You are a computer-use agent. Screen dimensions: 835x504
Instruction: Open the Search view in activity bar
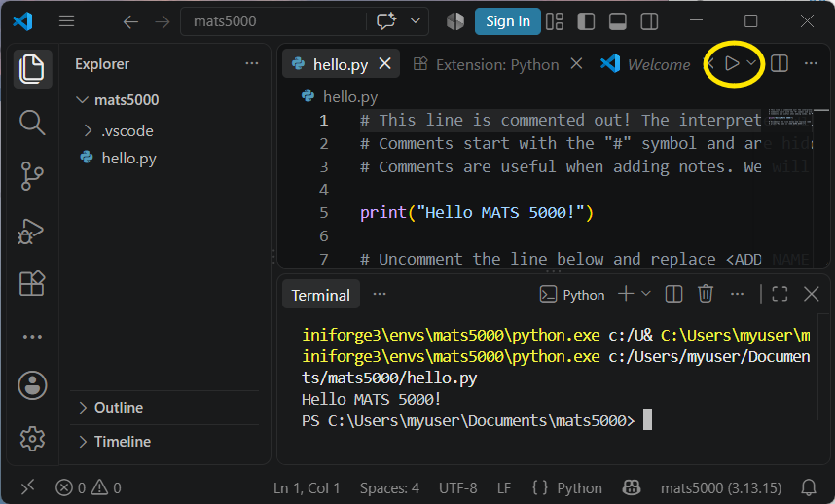click(32, 123)
